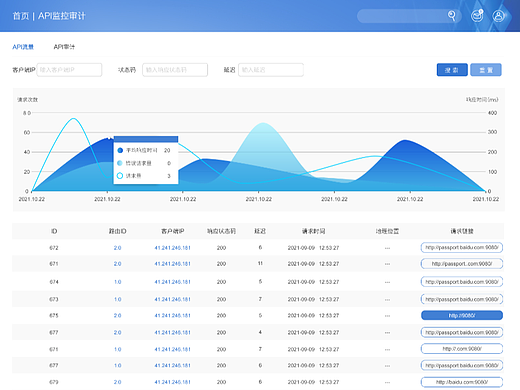Switch to the API审计 tab
Image resolution: width=520 pixels, height=390 pixels.
[64, 47]
